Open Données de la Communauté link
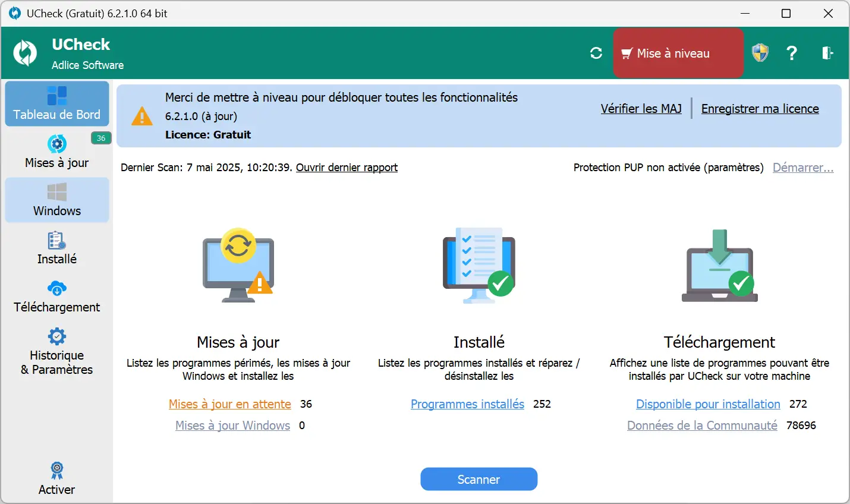Viewport: 850px width, 504px height. pyautogui.click(x=702, y=426)
